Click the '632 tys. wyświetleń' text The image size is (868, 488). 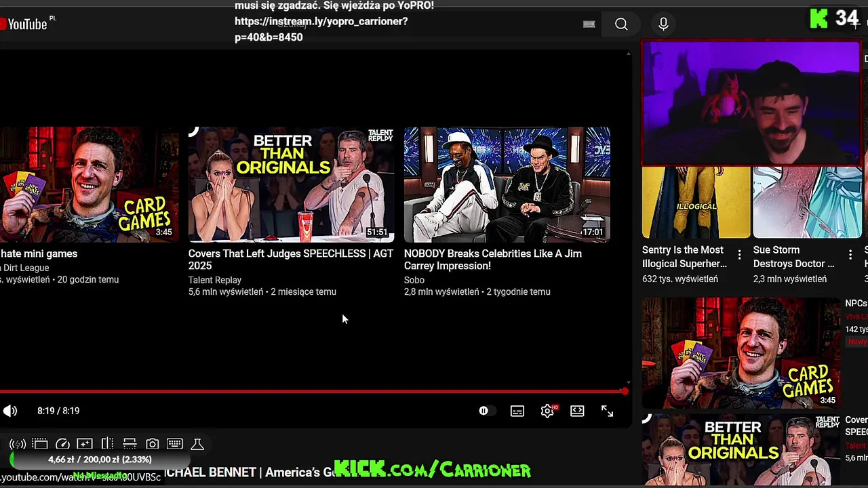(x=680, y=279)
